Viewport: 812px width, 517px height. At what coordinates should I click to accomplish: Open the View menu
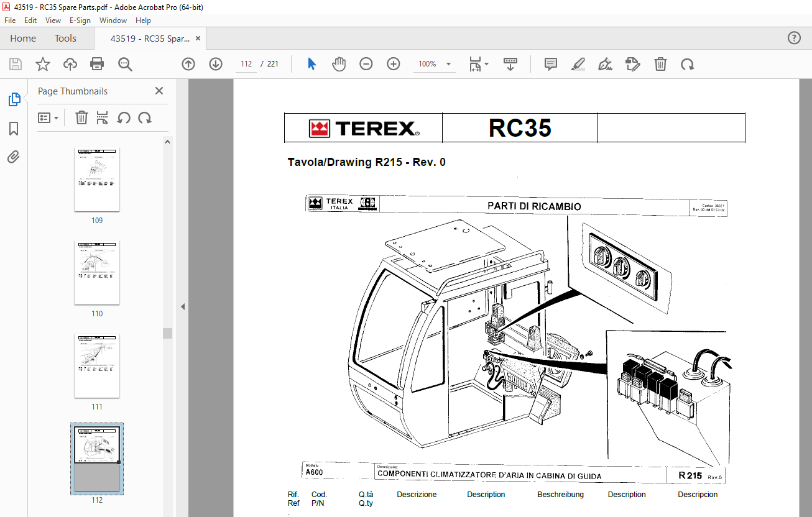(x=53, y=21)
